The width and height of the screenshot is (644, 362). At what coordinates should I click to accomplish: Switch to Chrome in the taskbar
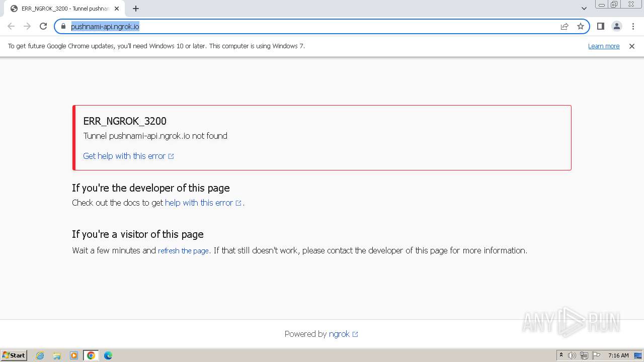point(91,355)
